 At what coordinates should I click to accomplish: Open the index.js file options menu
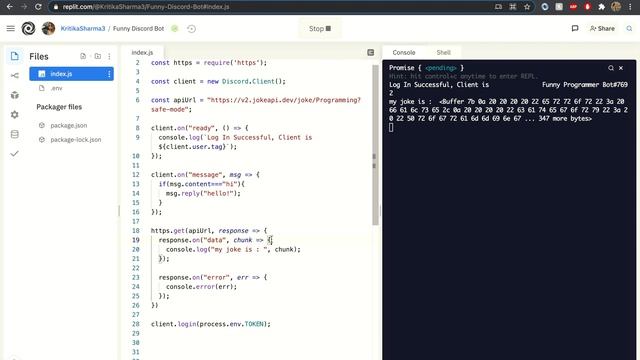(x=109, y=74)
